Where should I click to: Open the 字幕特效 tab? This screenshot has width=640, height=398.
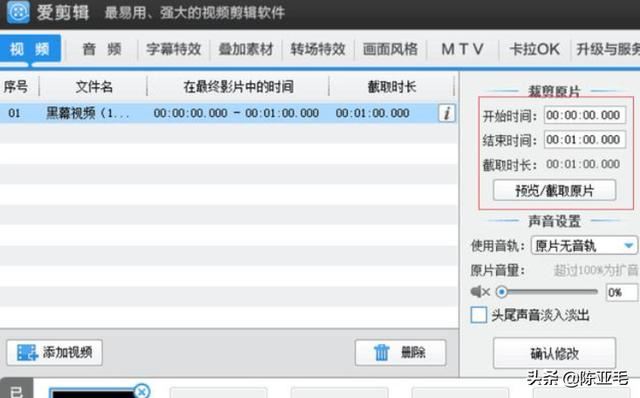173,49
